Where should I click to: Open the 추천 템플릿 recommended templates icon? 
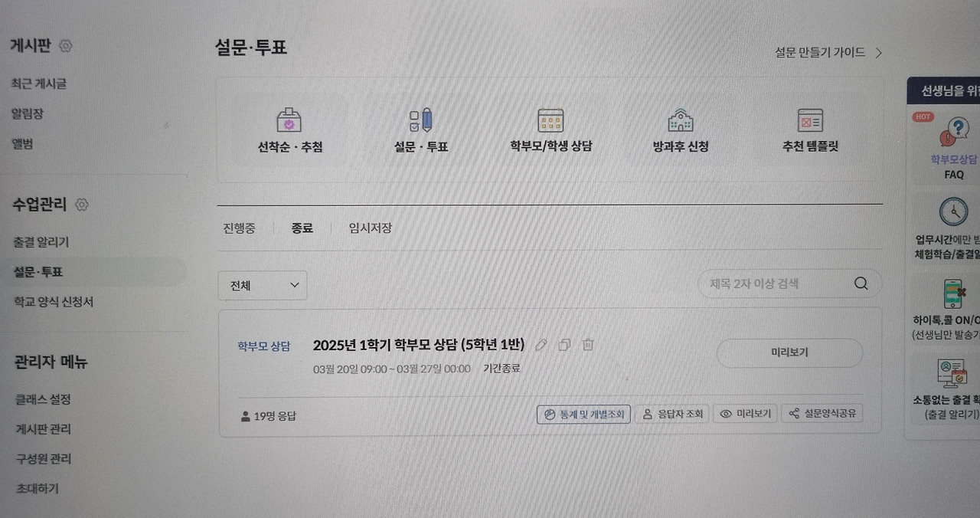[810, 129]
